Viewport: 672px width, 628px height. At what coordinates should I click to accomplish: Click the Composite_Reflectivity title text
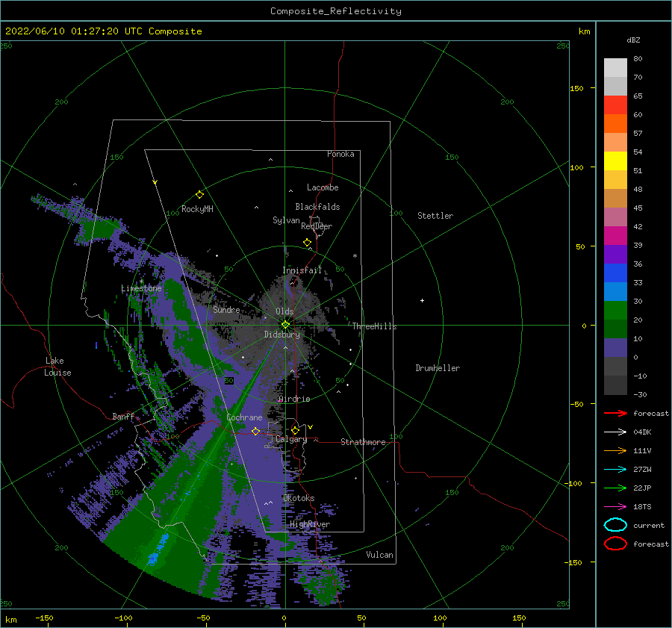click(336, 11)
